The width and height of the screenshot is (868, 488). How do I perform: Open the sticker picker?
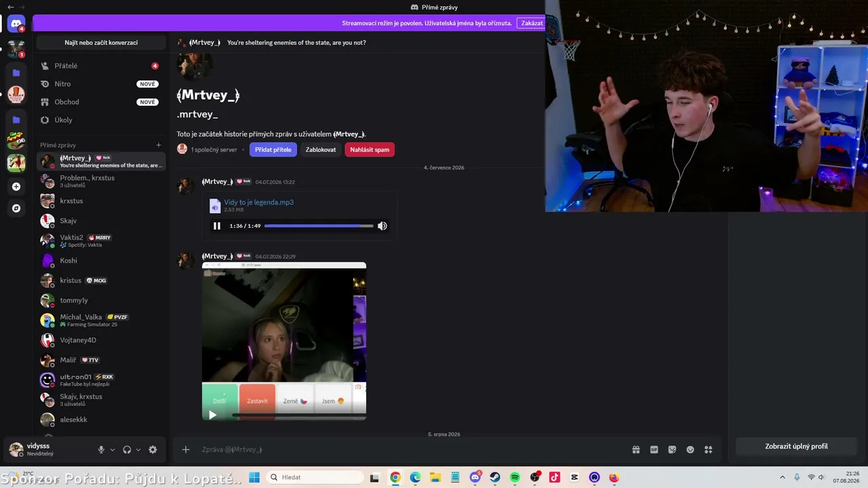point(672,449)
